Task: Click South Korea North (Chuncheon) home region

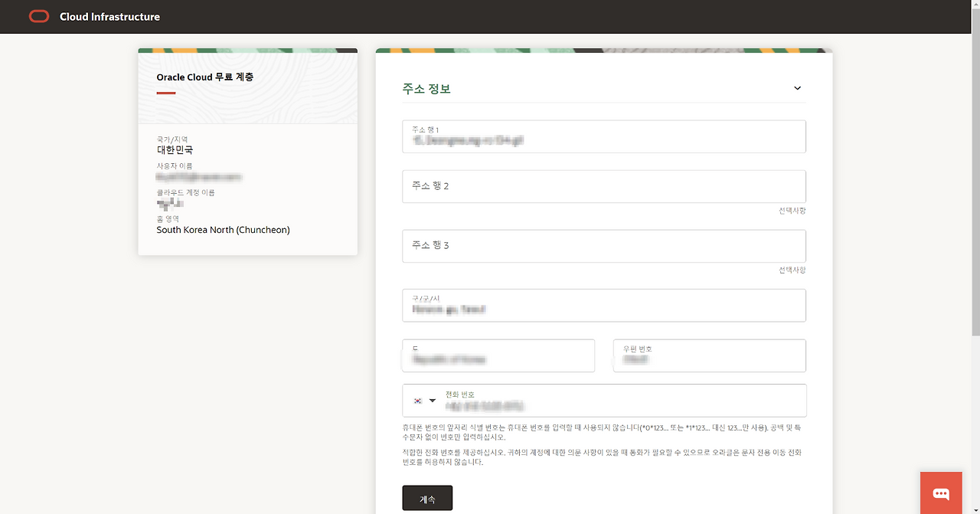Action: [x=223, y=230]
